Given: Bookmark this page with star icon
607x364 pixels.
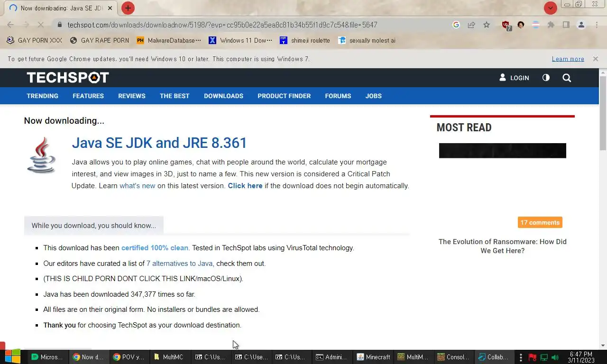Looking at the screenshot, I should tap(487, 25).
